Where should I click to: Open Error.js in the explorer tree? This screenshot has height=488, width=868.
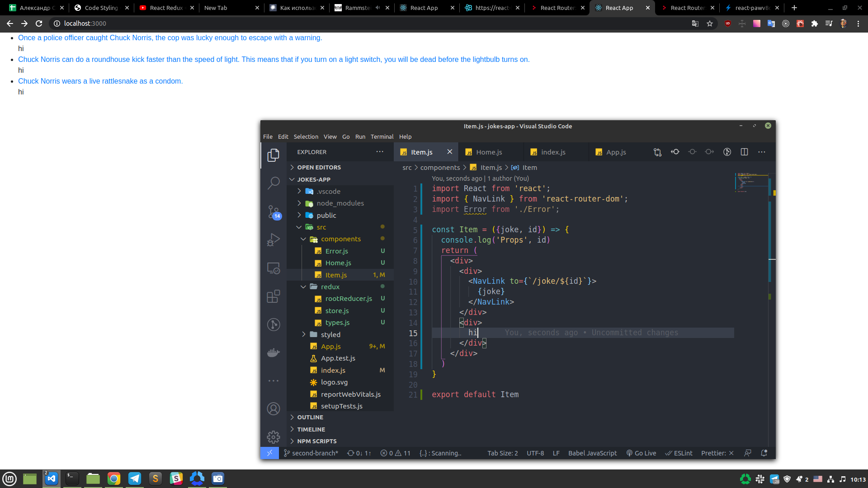[x=340, y=251]
